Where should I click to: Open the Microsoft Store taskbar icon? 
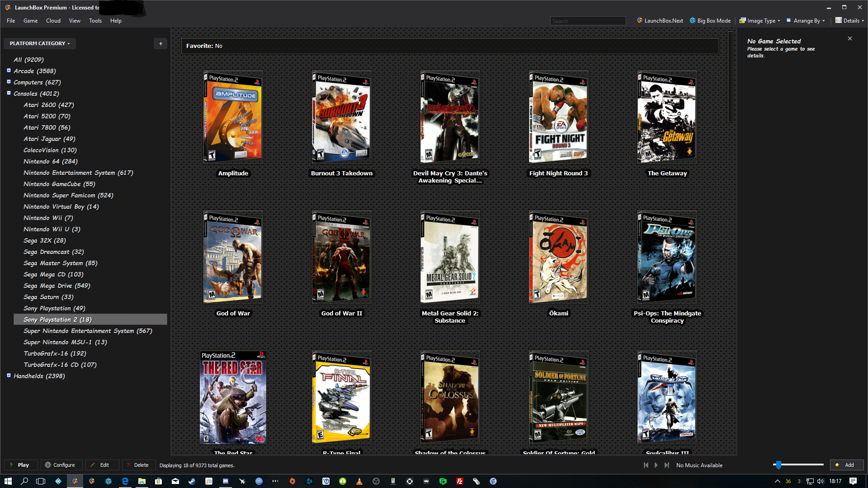pyautogui.click(x=159, y=481)
